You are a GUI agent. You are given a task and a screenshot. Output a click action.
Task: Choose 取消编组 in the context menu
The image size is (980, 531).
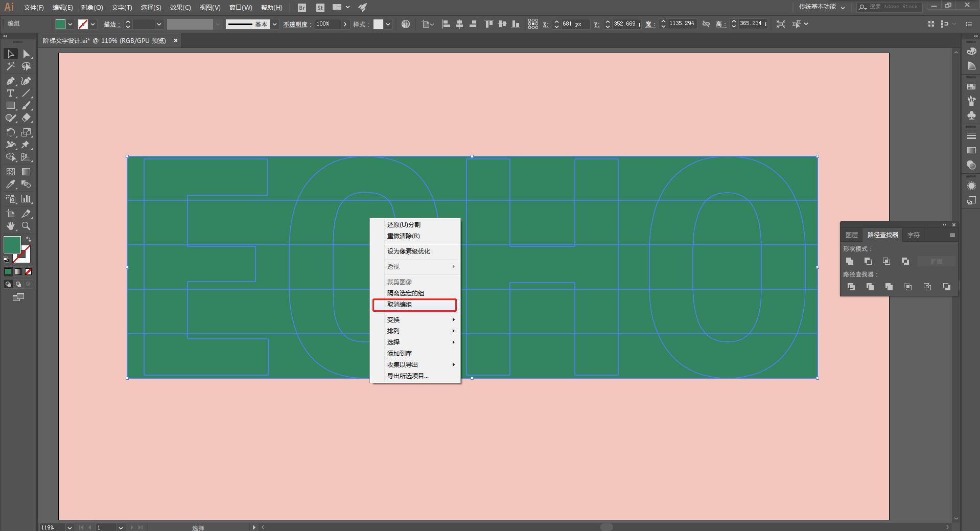pos(414,305)
